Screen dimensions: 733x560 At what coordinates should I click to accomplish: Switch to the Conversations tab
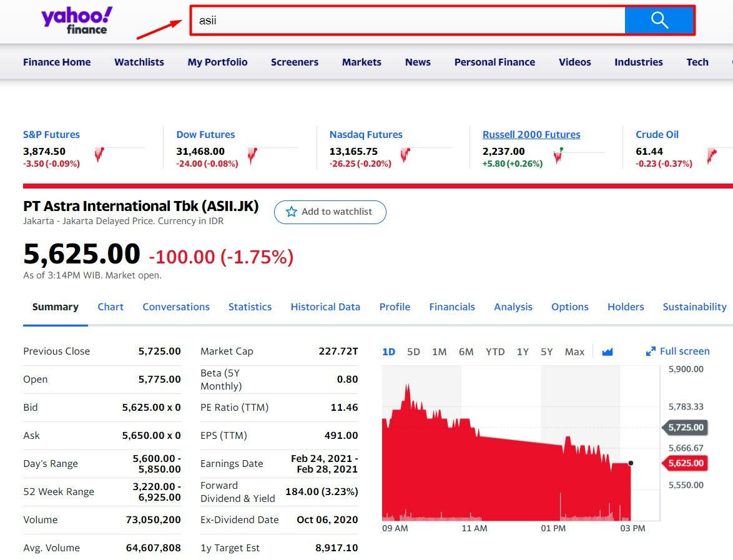176,307
